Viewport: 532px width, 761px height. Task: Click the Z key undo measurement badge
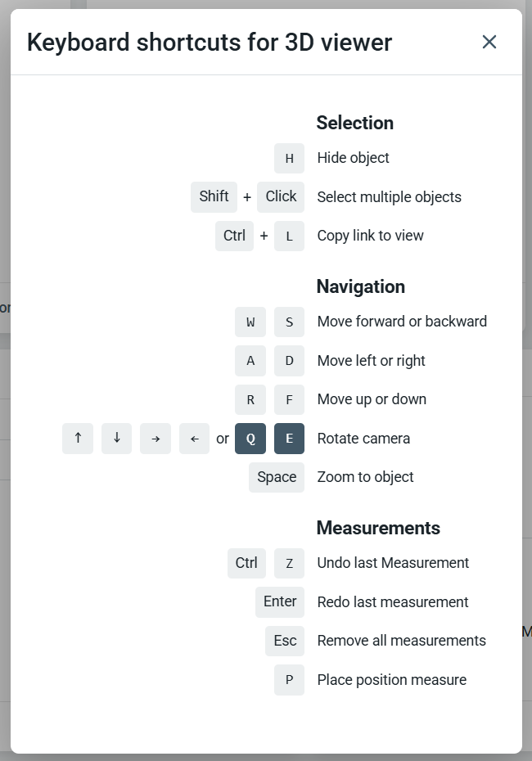[x=289, y=563]
